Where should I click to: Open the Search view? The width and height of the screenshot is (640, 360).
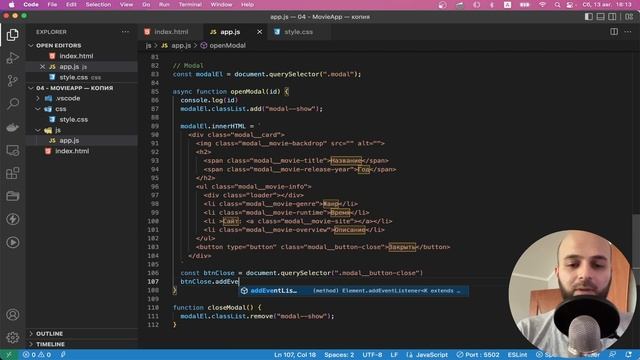pyautogui.click(x=13, y=104)
